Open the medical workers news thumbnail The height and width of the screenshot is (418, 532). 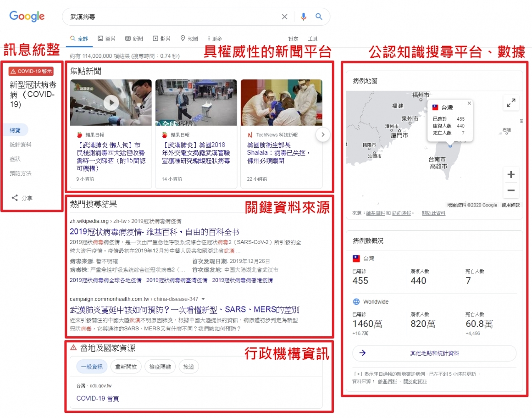(x=281, y=102)
